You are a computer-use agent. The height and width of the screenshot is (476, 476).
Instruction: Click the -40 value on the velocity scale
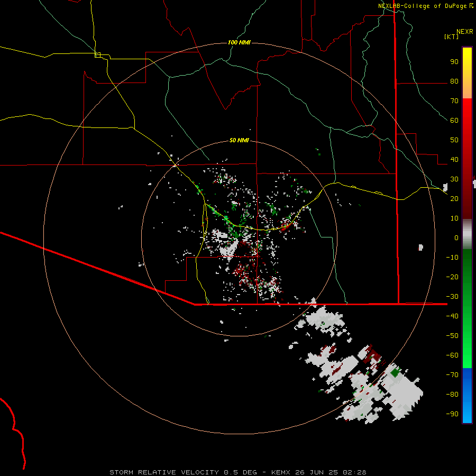tap(452, 316)
